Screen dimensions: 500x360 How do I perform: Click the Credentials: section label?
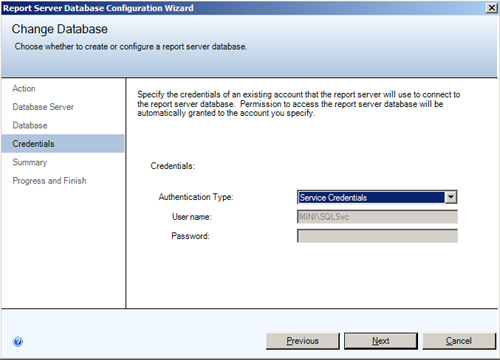click(173, 166)
